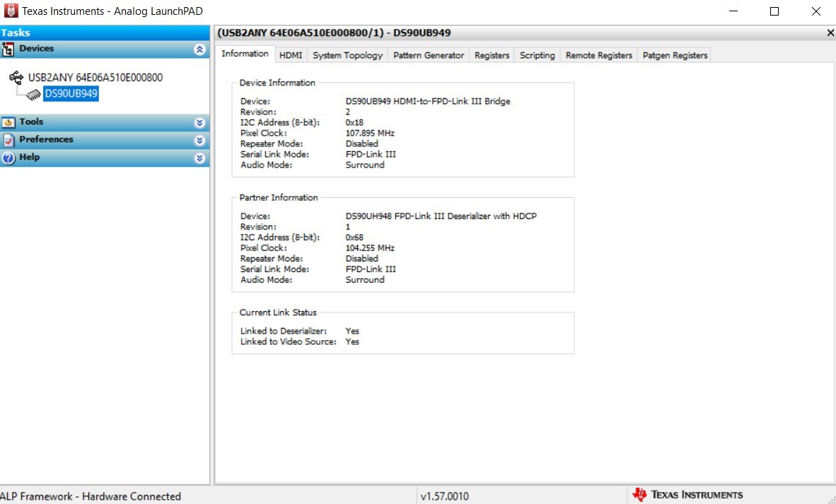Click the USB icon beside USB2ANY
The height and width of the screenshot is (504, 836).
(16, 78)
